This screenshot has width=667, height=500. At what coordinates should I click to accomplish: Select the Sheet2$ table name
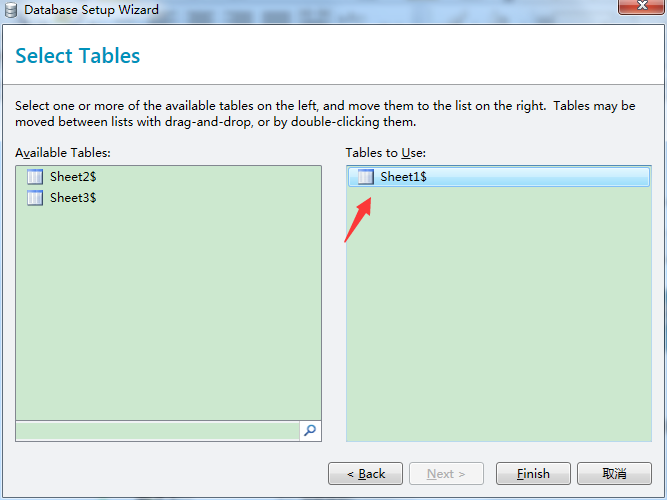pyautogui.click(x=73, y=177)
